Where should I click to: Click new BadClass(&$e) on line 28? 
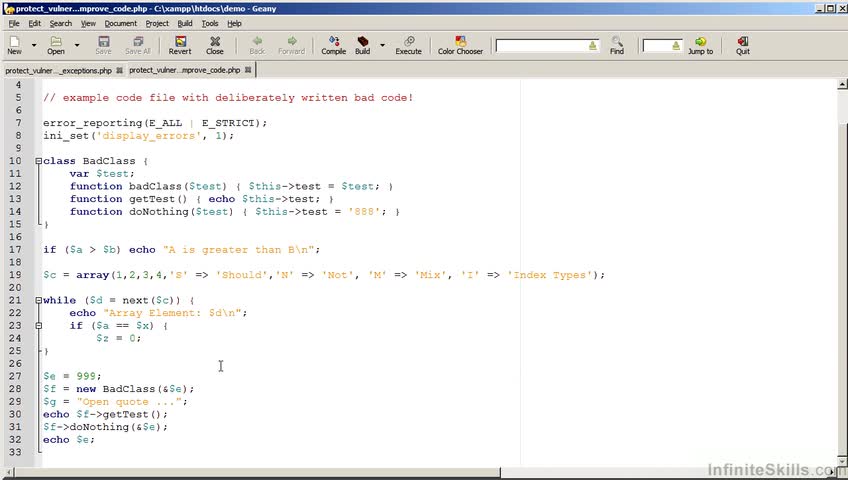[132, 389]
